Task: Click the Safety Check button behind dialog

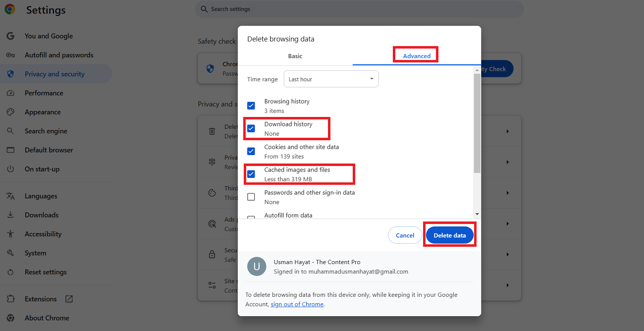Action: [497, 69]
